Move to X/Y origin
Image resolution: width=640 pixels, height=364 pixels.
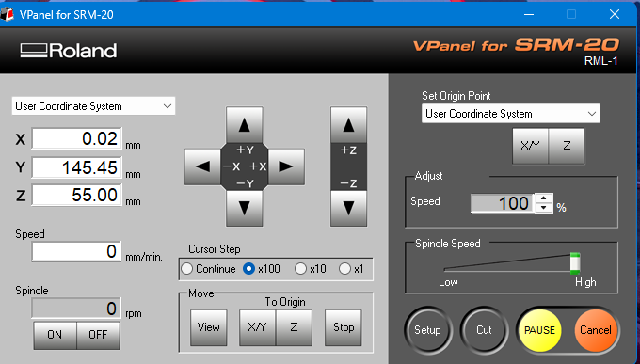(257, 327)
